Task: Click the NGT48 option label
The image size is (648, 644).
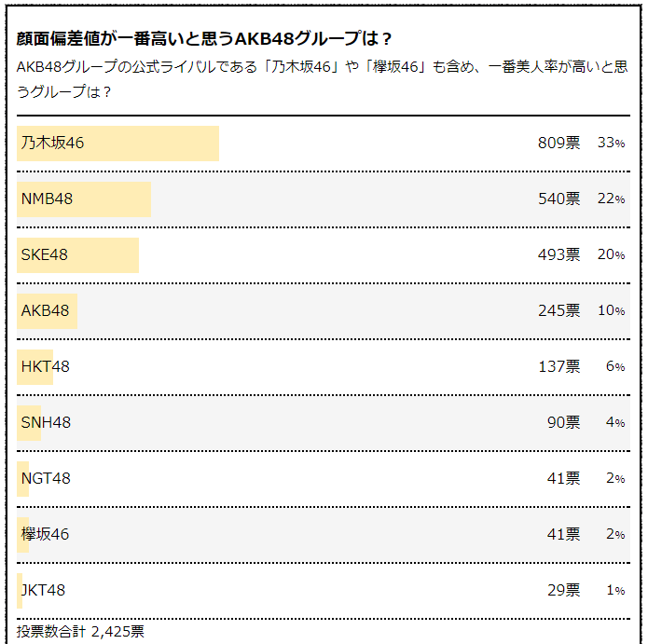Action: 46,479
